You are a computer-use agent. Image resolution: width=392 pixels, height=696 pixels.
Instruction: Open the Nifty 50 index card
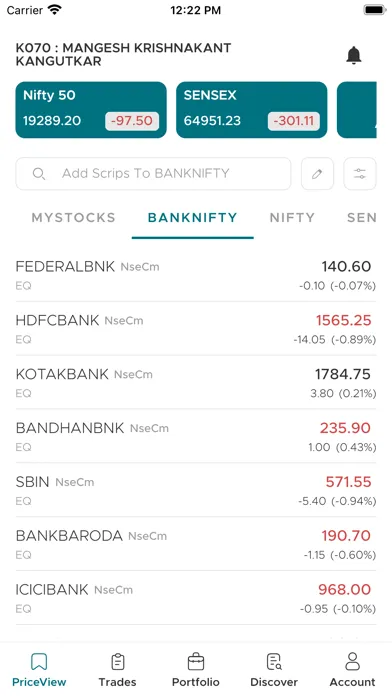(91, 110)
